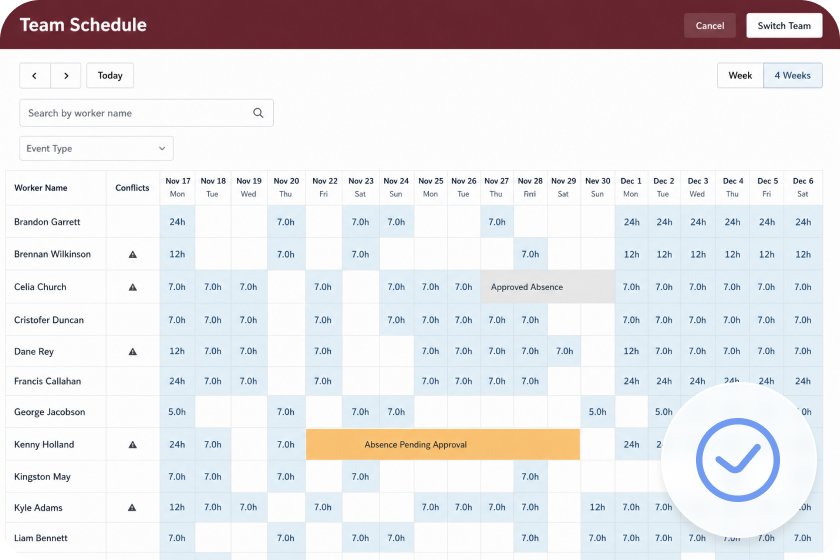The image size is (840, 560).
Task: Jump to Today in the schedule
Action: [x=110, y=76]
